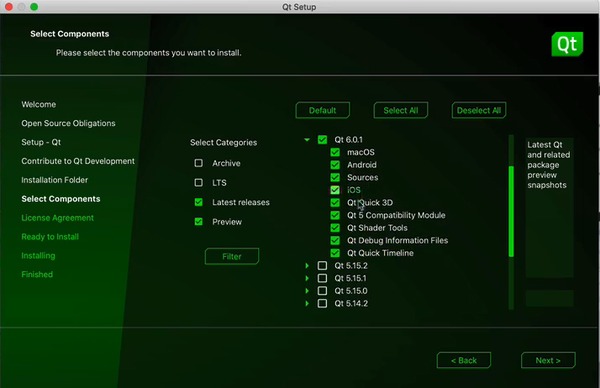Viewport: 600px width, 388px height.
Task: Click the Deselect All button
Action: coord(479,110)
